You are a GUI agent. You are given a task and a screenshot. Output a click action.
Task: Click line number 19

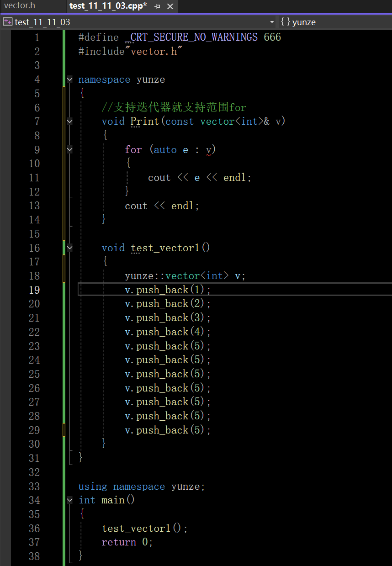click(x=34, y=290)
